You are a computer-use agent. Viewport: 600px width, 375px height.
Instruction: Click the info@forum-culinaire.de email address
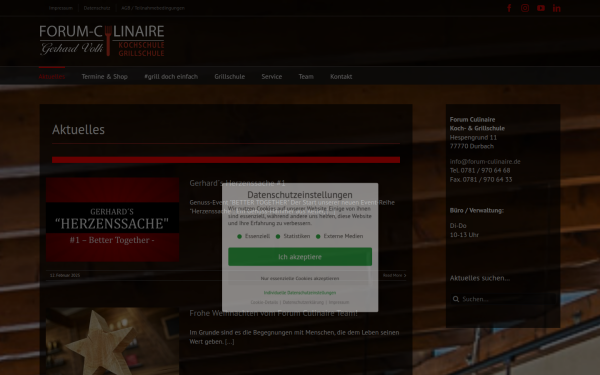coord(485,161)
